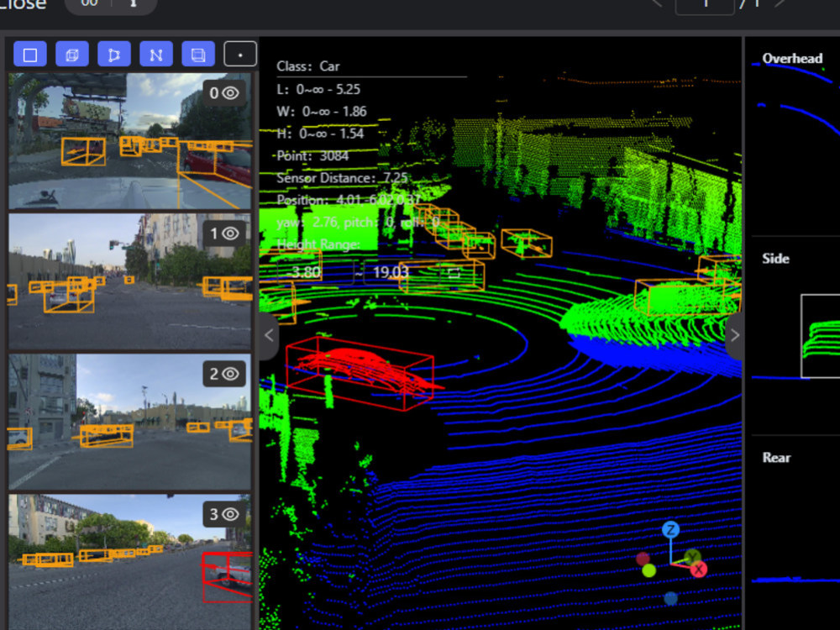Click the dark red negative axis ball
Image resolution: width=840 pixels, height=630 pixels.
pos(643,559)
